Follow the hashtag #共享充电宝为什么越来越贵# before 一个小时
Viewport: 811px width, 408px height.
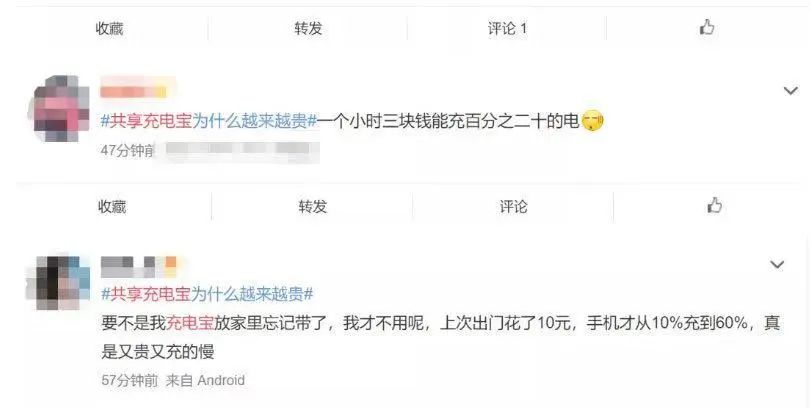coord(209,122)
